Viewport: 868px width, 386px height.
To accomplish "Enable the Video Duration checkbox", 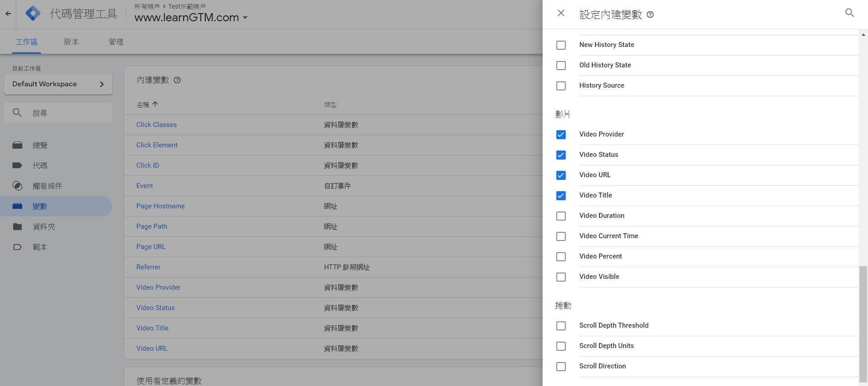I will click(561, 216).
